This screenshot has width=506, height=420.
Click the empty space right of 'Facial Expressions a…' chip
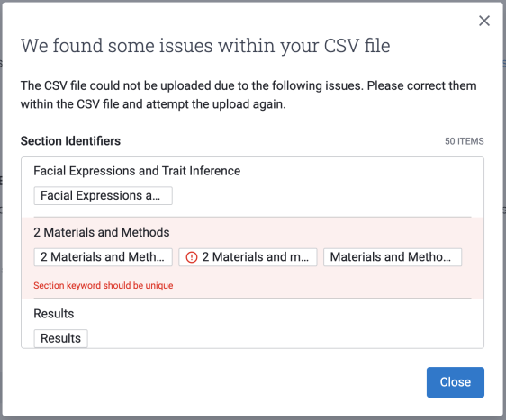point(322,196)
